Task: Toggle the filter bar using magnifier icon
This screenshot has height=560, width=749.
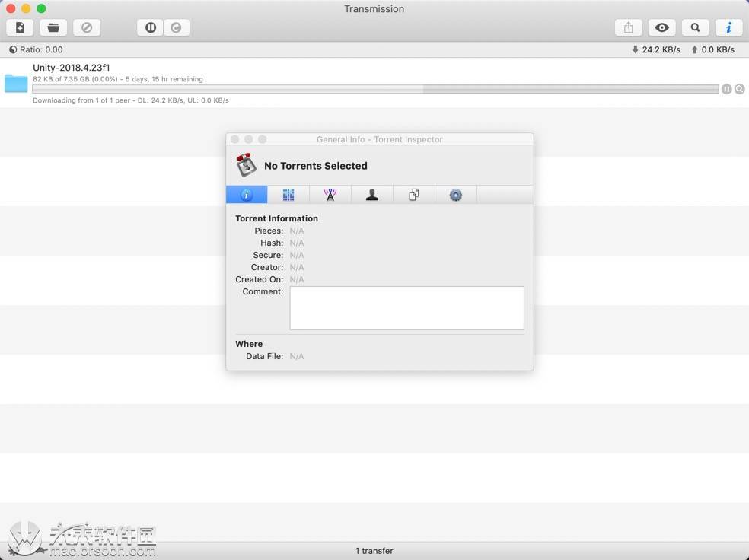Action: pyautogui.click(x=695, y=27)
